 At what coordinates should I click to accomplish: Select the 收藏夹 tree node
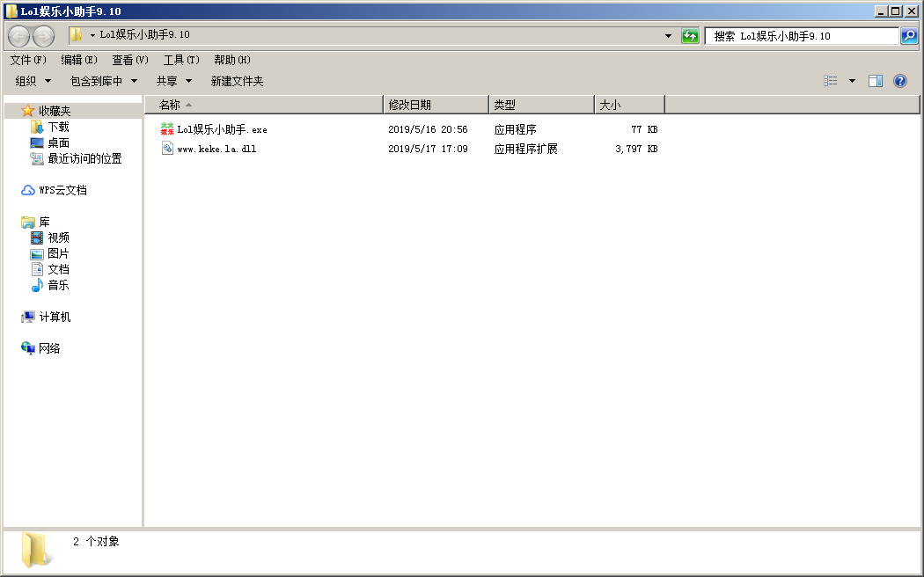[55, 111]
